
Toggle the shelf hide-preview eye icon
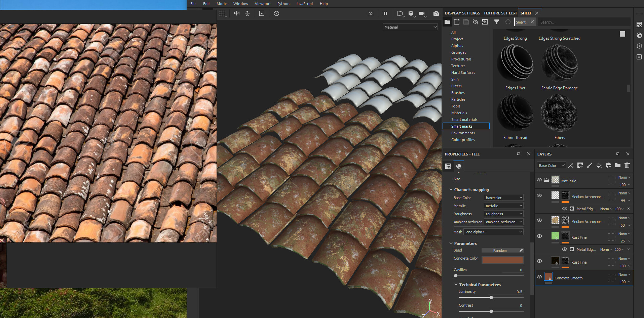[476, 22]
